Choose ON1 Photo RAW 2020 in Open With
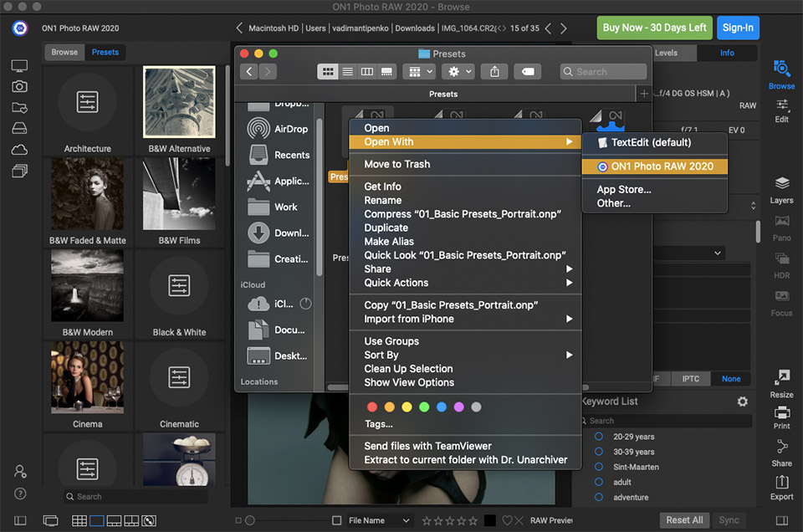The height and width of the screenshot is (532, 803). pyautogui.click(x=655, y=166)
